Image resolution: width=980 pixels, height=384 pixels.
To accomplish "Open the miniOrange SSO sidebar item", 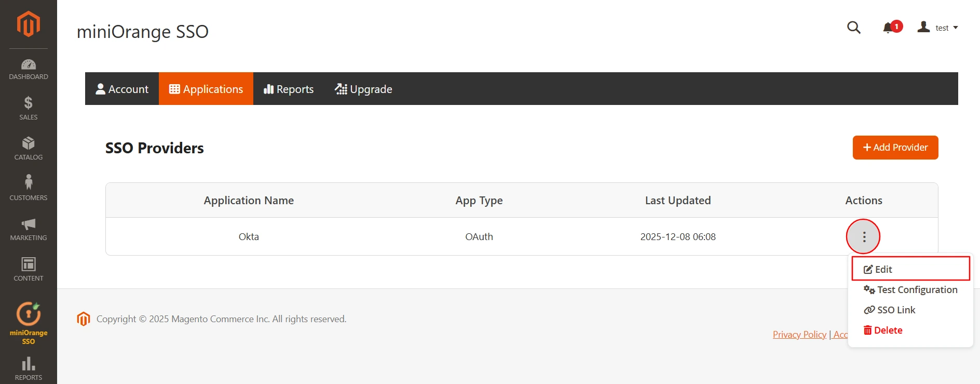I will pyautogui.click(x=29, y=323).
